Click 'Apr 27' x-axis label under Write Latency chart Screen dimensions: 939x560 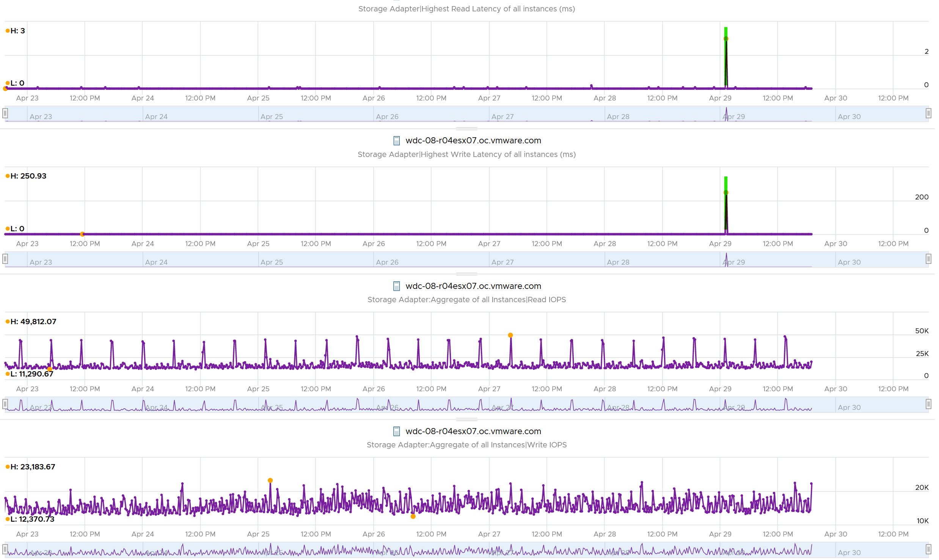pyautogui.click(x=489, y=244)
